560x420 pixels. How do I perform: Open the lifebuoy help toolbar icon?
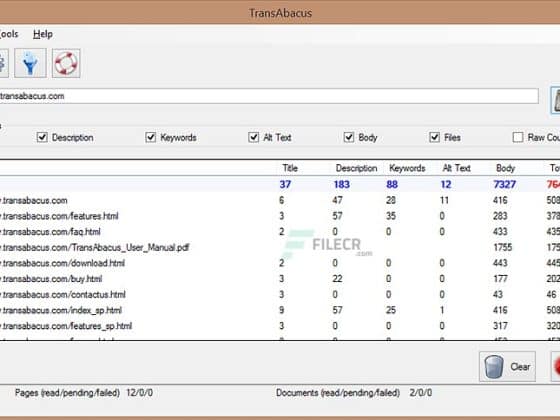pos(66,63)
